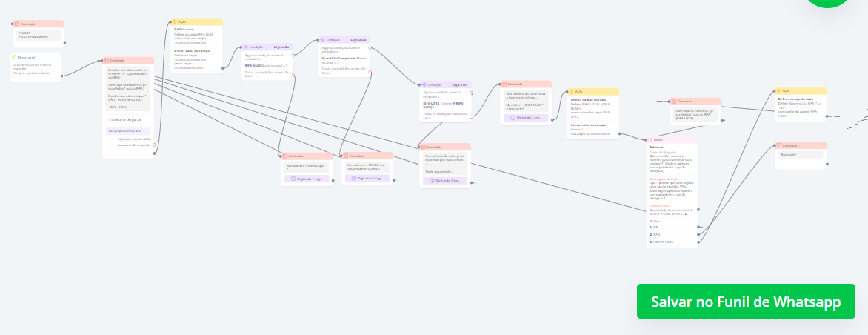Click the 'Digitando 2 seg...' delay under 'e boa sorte!'
This screenshot has width=868, height=335.
click(x=525, y=117)
